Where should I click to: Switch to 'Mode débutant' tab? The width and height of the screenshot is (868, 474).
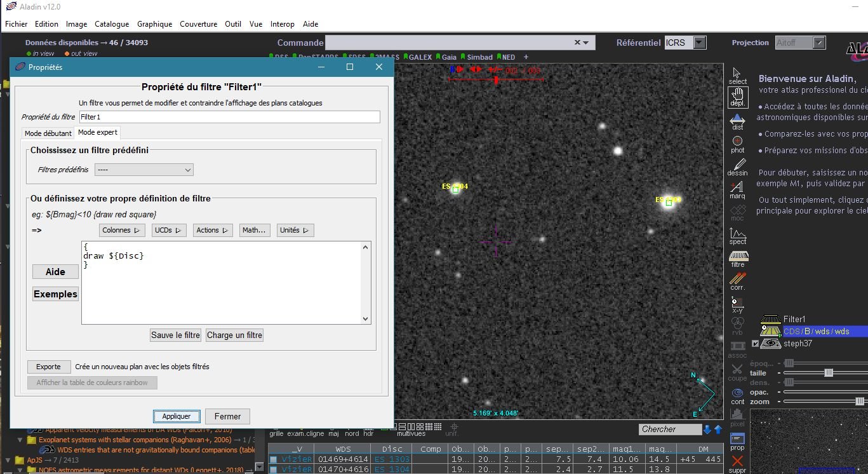[x=48, y=133]
